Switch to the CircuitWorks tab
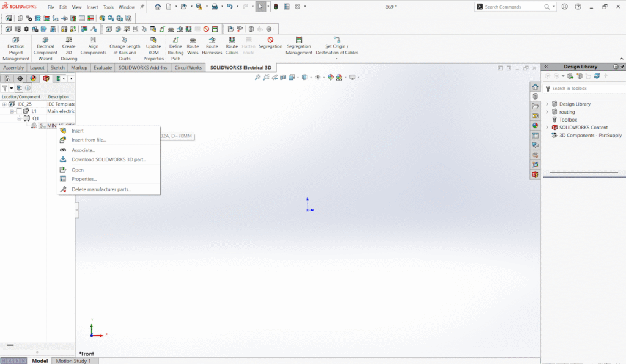Image resolution: width=626 pixels, height=364 pixels. point(188,68)
